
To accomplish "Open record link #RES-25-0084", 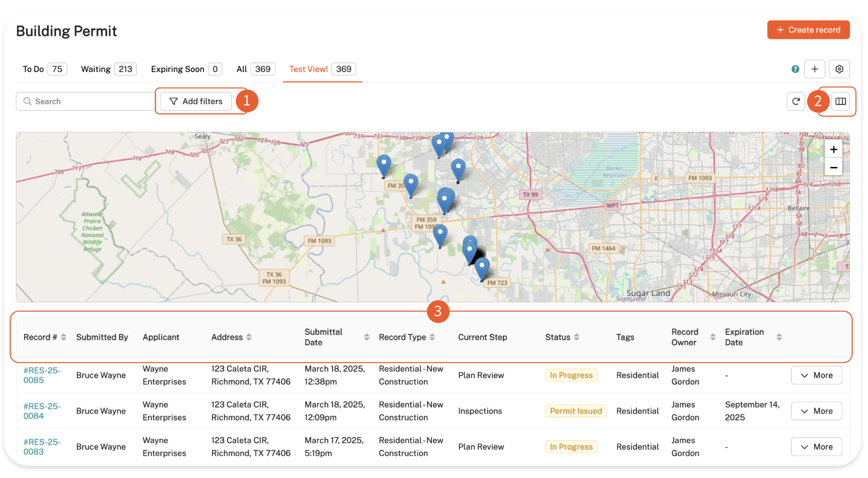I will (x=41, y=411).
